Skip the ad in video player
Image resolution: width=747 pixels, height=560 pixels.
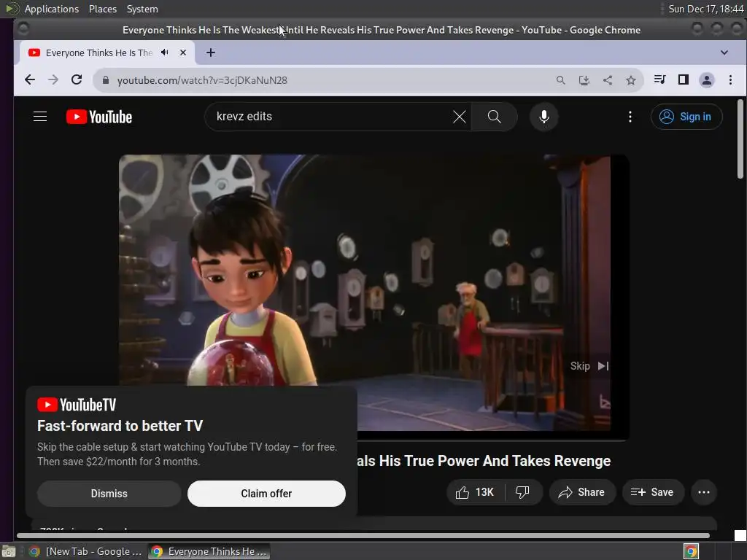(589, 366)
